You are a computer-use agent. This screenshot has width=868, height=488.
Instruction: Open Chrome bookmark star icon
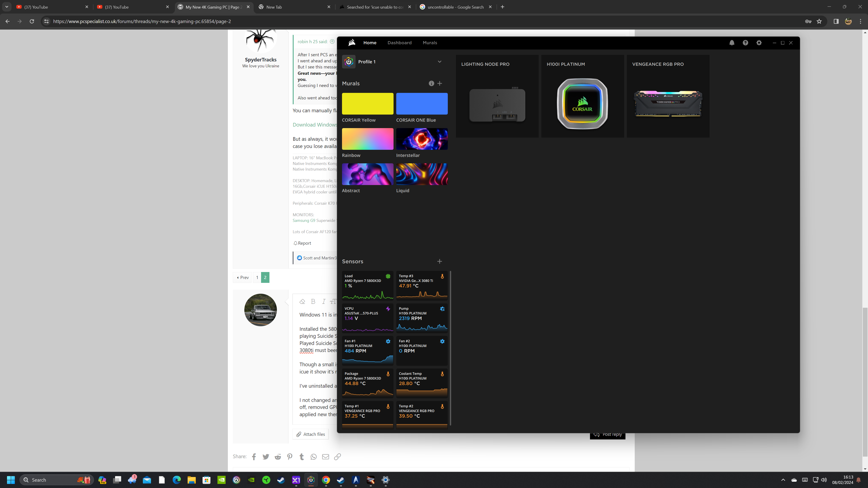(x=819, y=21)
